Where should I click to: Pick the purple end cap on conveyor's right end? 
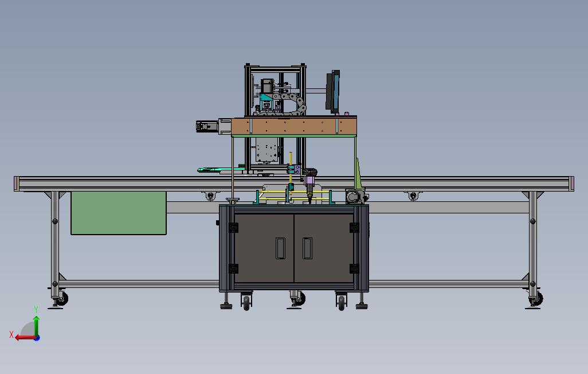coord(571,184)
